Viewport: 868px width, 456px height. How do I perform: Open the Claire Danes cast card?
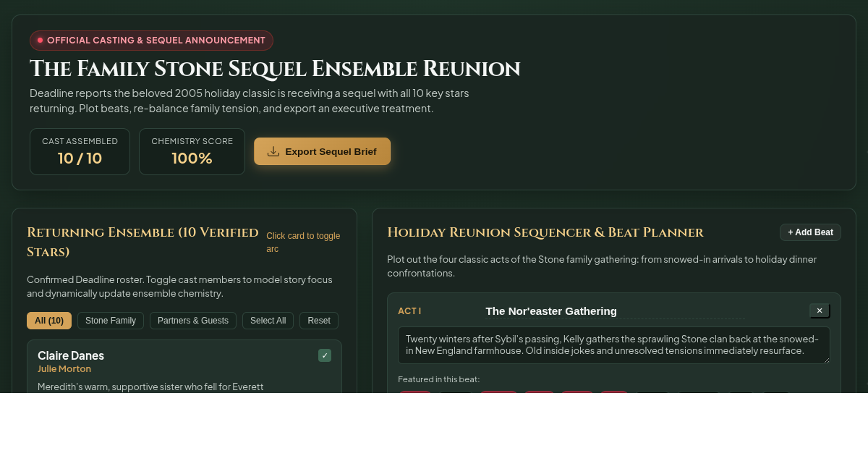(x=184, y=367)
